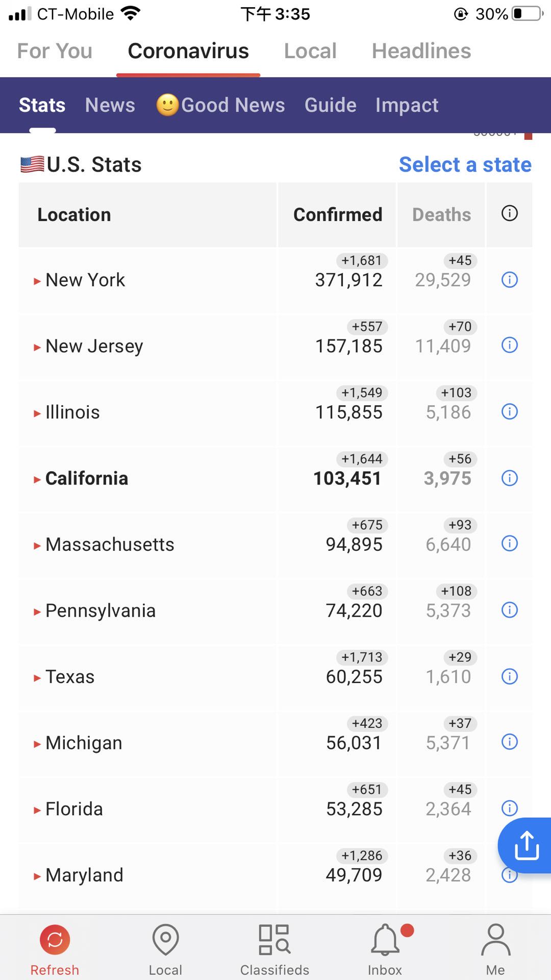Screen dimensions: 551x980
Task: Open info icon for Texas row
Action: [510, 676]
